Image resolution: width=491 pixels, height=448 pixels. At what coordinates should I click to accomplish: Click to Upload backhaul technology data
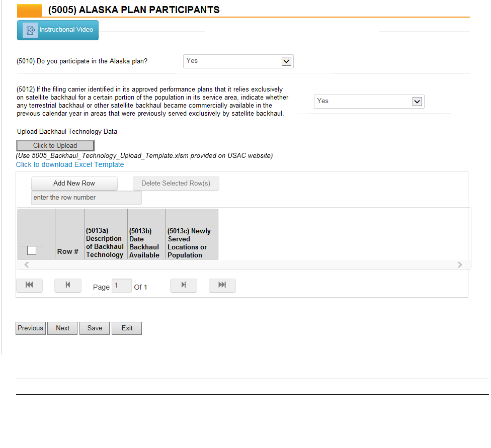pyautogui.click(x=55, y=146)
